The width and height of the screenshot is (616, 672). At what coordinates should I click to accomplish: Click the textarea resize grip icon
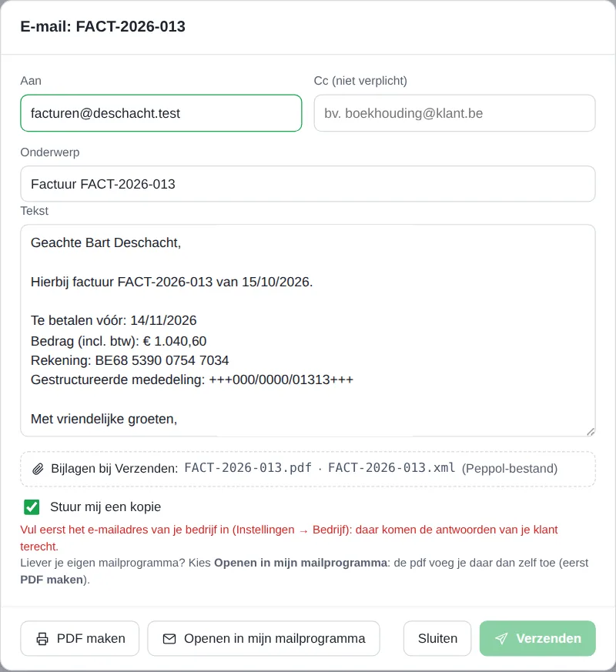tap(591, 432)
